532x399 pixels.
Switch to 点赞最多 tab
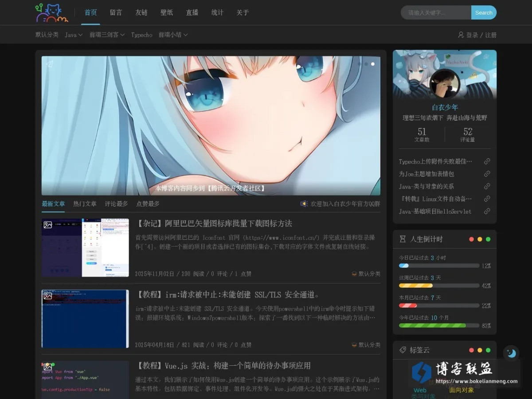click(148, 204)
